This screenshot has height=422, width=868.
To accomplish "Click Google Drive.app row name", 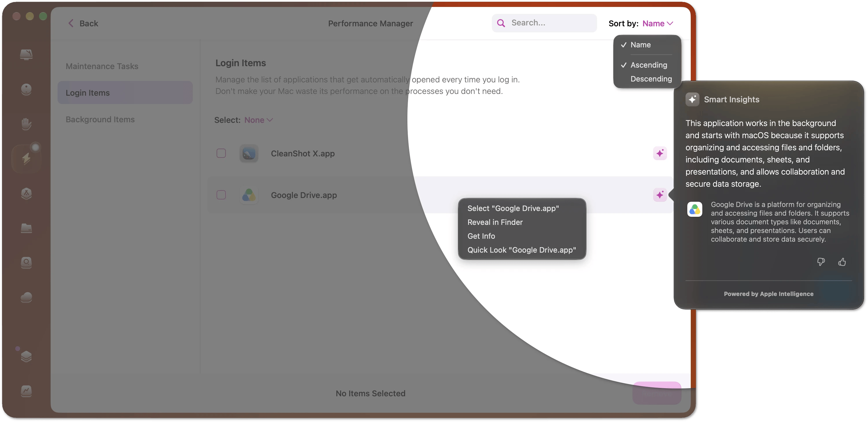I will coord(304,195).
